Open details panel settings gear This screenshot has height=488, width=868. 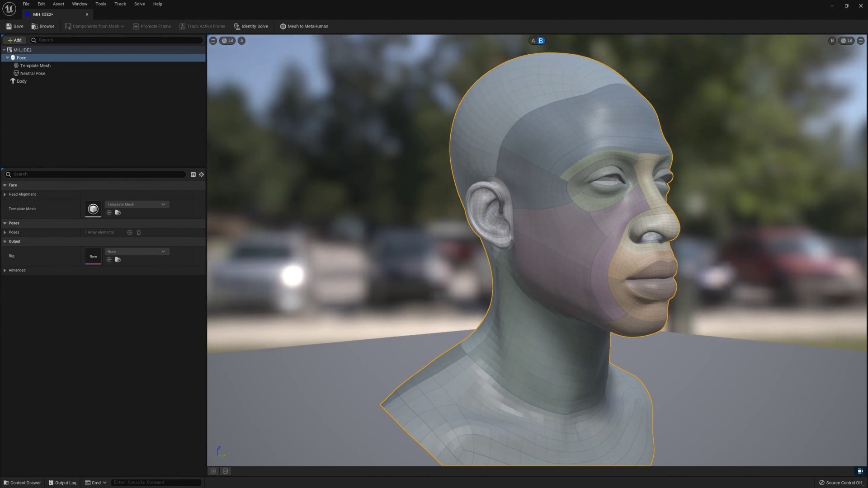tap(202, 174)
